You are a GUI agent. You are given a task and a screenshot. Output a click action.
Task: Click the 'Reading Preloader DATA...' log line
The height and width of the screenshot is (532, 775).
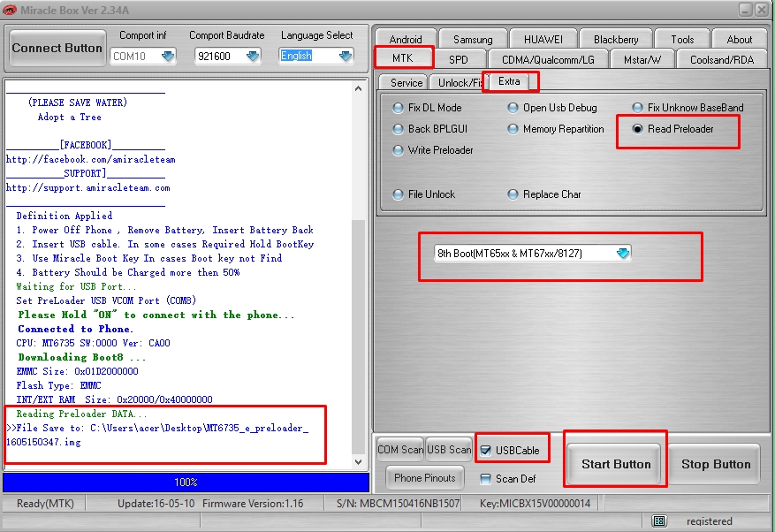tap(81, 414)
